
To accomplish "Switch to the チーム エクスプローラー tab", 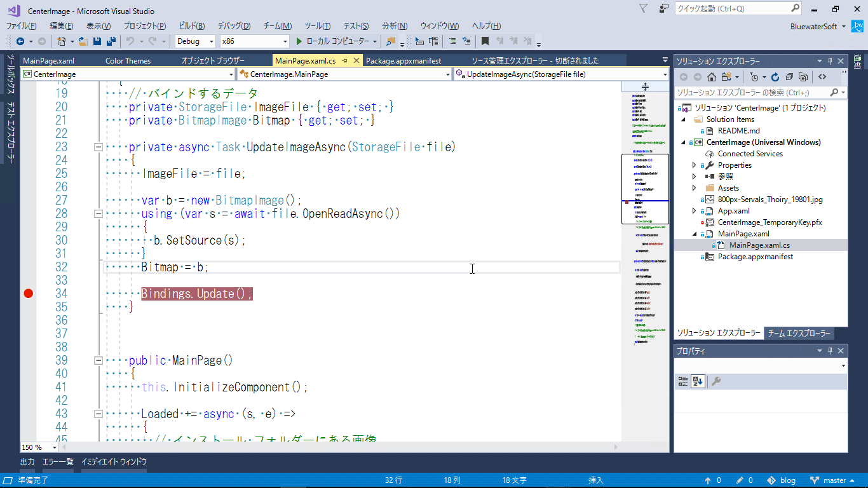I will tap(799, 333).
